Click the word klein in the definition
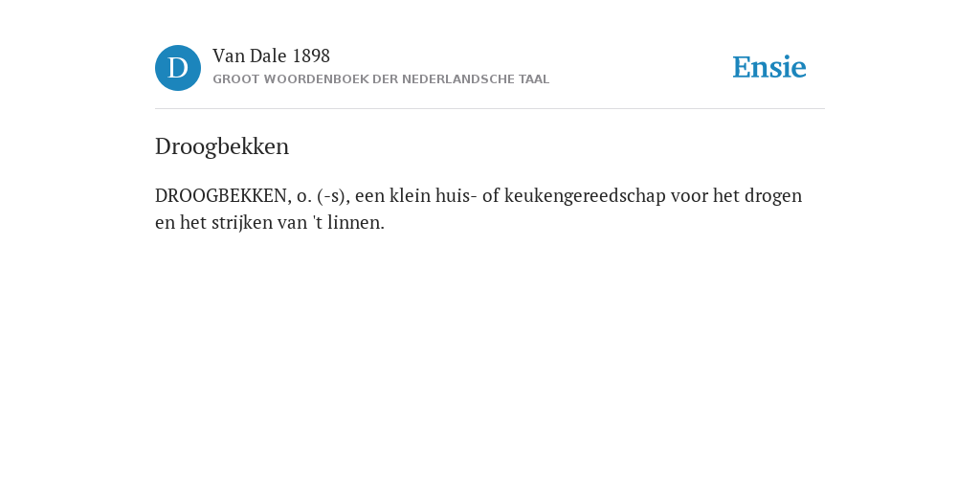 pos(407,196)
